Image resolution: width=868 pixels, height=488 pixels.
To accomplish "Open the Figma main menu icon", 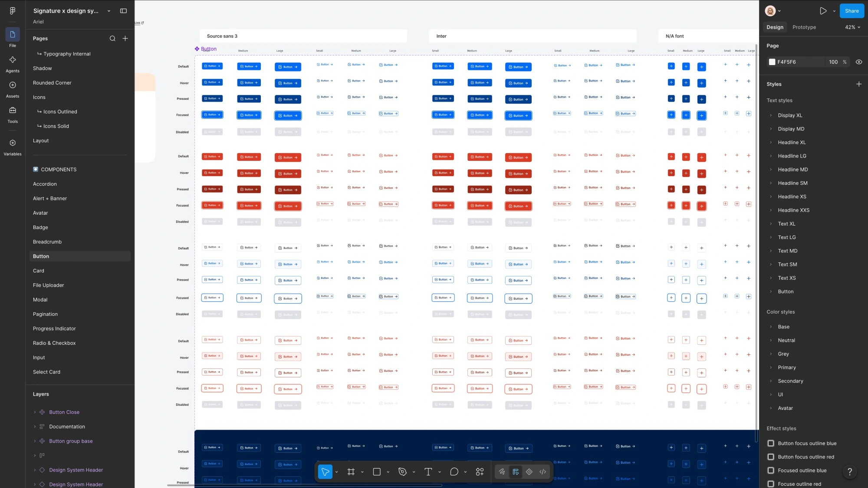I will (13, 11).
